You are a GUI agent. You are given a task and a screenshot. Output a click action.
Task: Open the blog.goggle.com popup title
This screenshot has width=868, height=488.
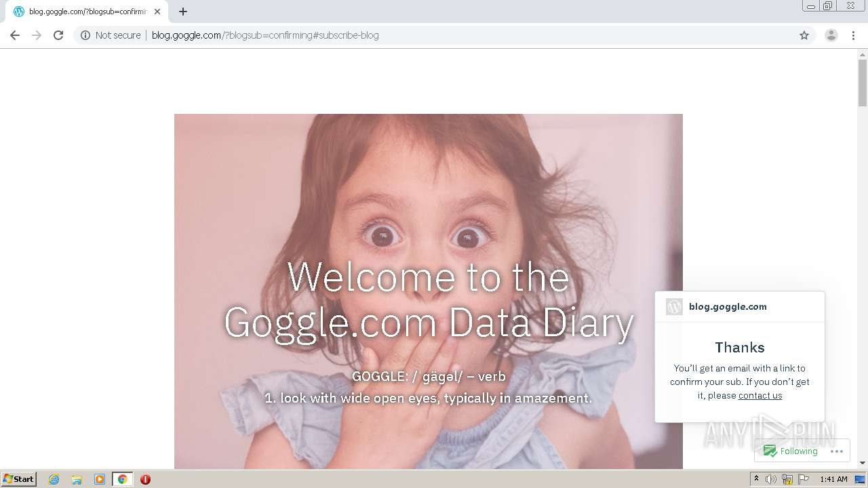pyautogui.click(x=728, y=306)
